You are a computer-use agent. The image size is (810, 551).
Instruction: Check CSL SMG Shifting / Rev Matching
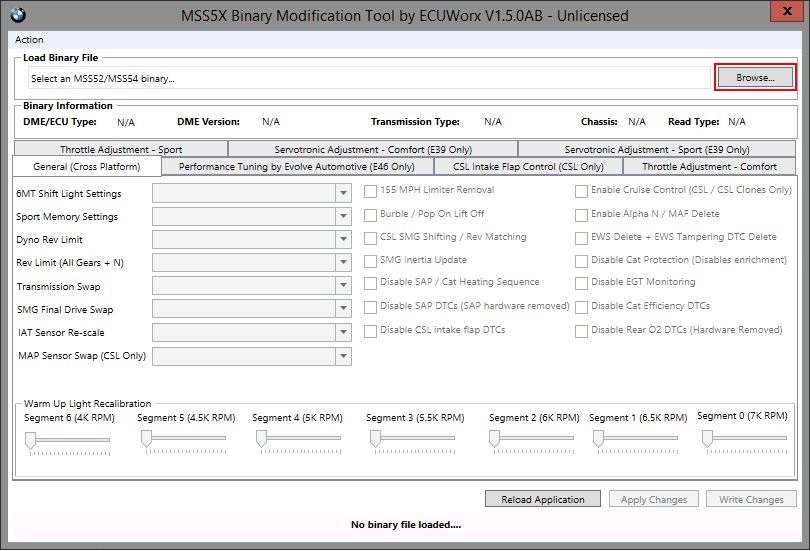coord(370,238)
